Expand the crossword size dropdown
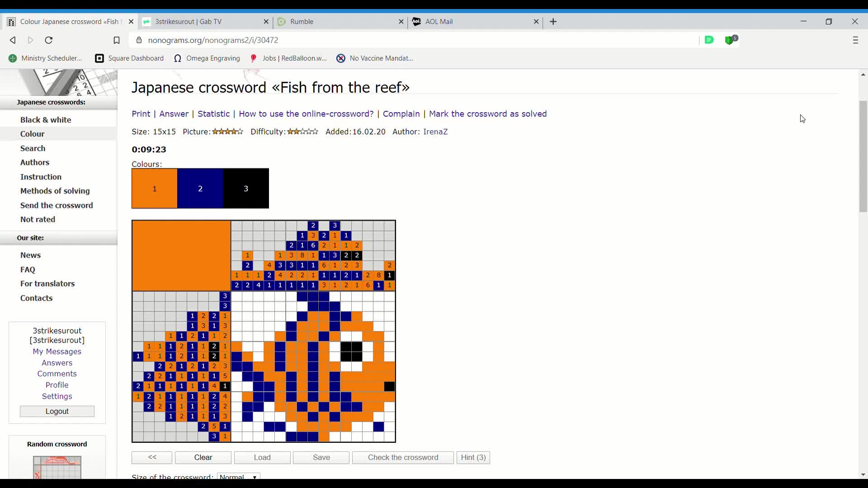This screenshot has width=868, height=488. 239,476
